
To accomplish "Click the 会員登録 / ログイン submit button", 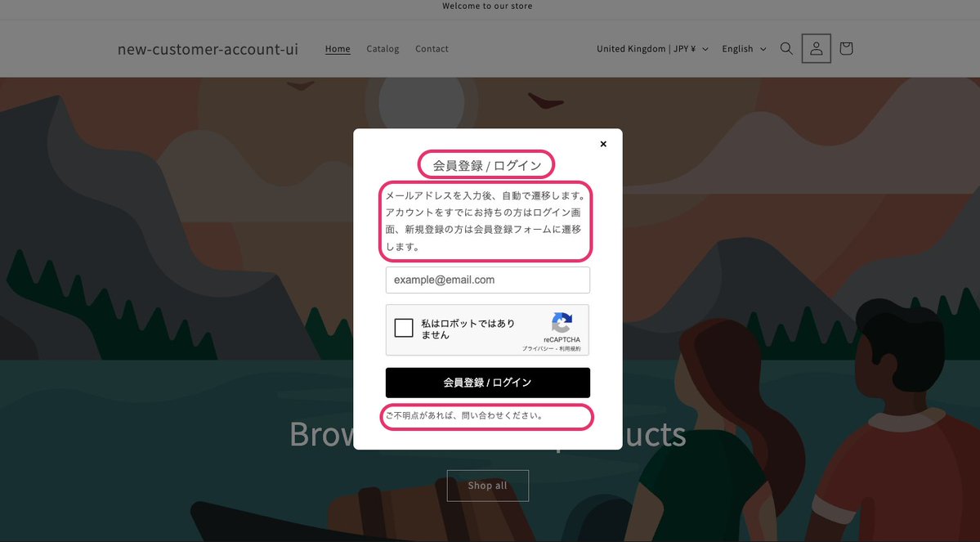I will 487,382.
